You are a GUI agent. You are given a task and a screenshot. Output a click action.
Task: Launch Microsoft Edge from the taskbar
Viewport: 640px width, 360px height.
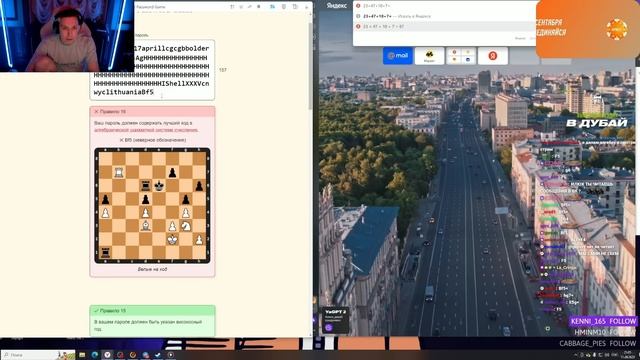(95, 355)
